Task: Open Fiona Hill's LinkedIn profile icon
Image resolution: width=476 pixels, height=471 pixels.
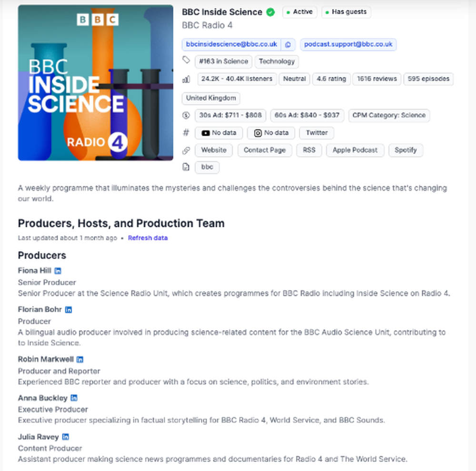Action: pos(58,271)
